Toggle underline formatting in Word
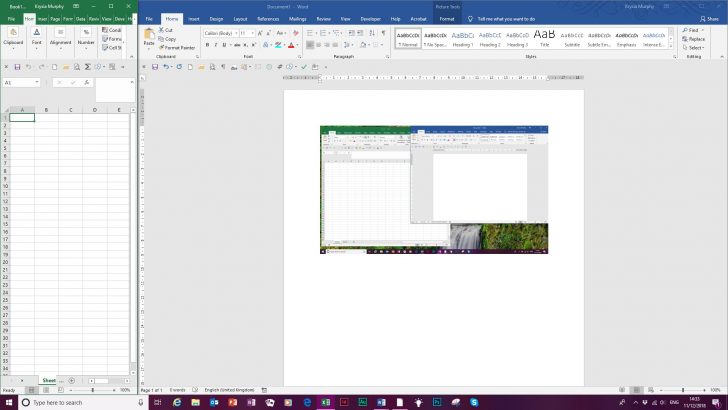This screenshot has width=728, height=410. [225, 45]
